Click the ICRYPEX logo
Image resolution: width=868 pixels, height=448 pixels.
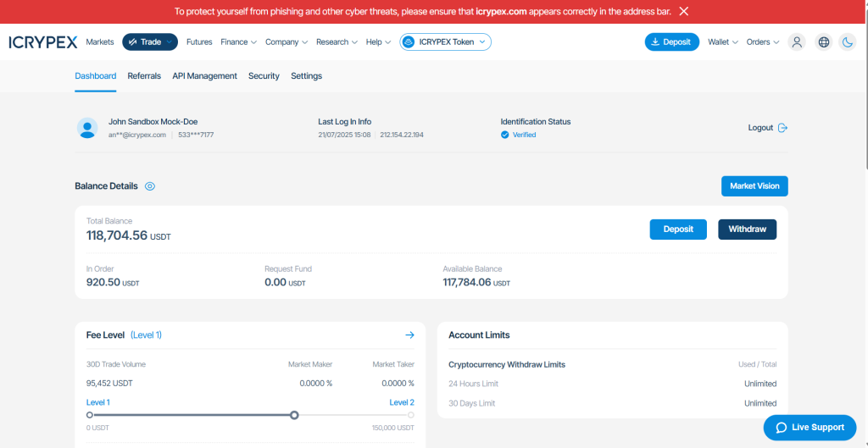tap(43, 42)
